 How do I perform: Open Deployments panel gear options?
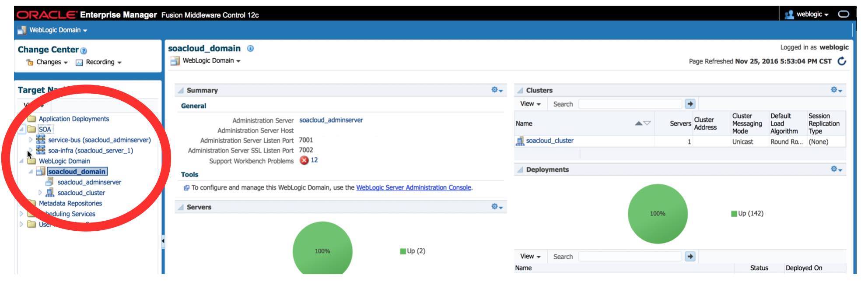pyautogui.click(x=836, y=169)
